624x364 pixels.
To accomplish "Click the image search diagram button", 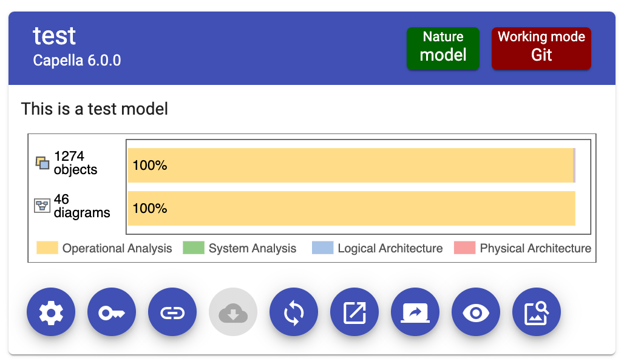I will 537,312.
